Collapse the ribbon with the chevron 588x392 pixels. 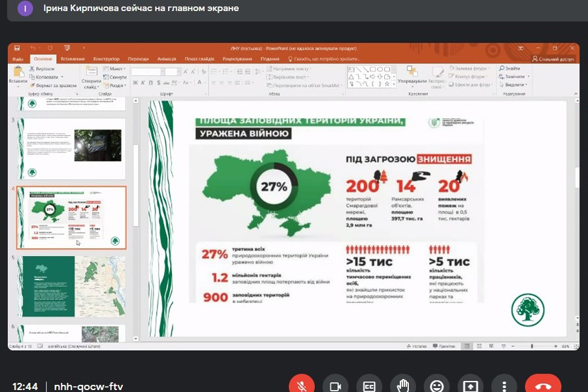tap(576, 93)
